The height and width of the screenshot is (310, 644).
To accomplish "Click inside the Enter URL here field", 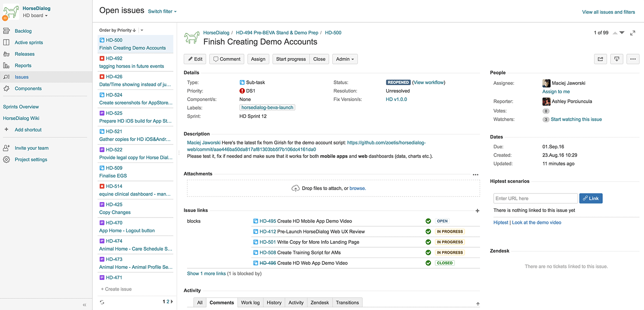I will [535, 198].
